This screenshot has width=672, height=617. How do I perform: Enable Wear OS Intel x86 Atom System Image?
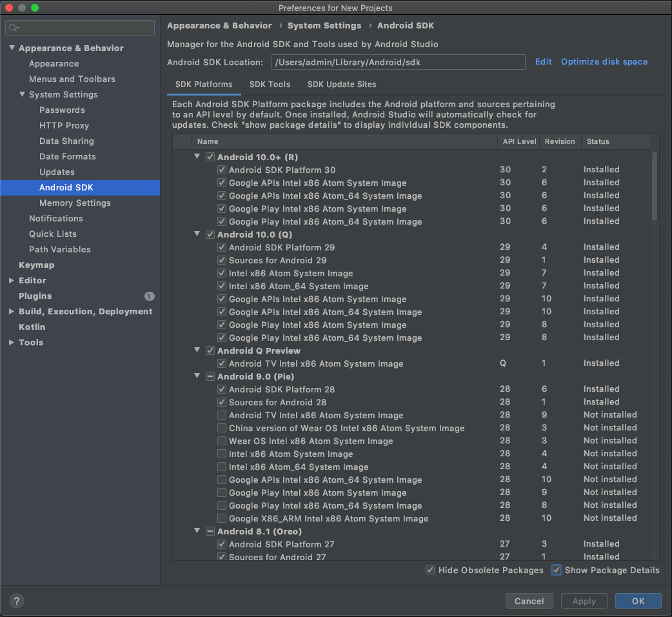222,441
